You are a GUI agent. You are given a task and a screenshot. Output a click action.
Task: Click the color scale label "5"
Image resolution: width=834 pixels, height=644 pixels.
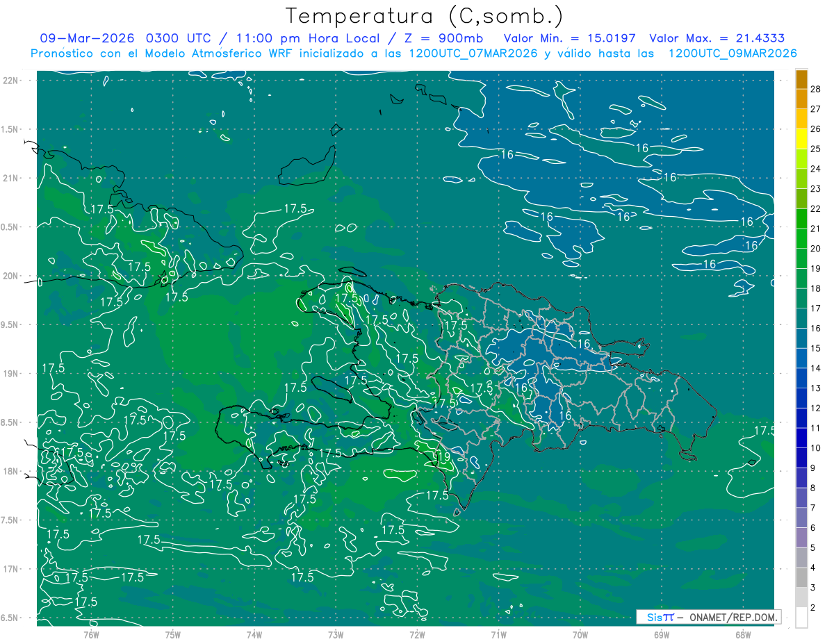(x=813, y=548)
